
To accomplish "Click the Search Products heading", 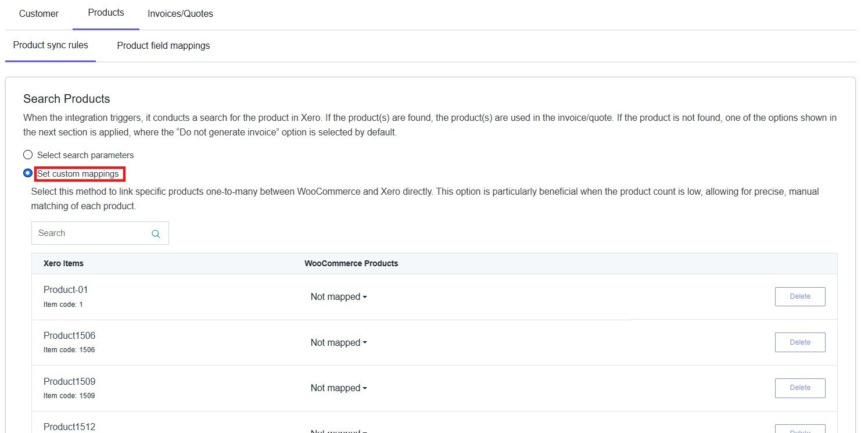I will pyautogui.click(x=67, y=99).
